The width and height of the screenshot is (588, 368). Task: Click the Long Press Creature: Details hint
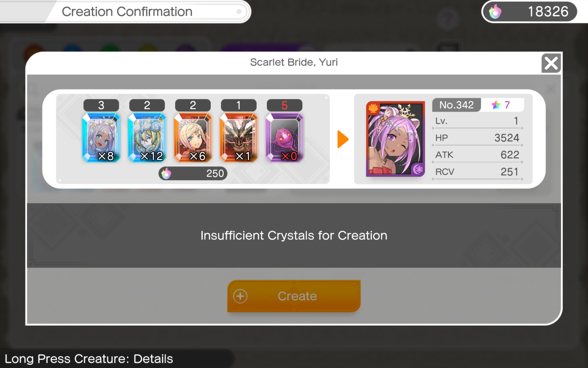coord(89,359)
